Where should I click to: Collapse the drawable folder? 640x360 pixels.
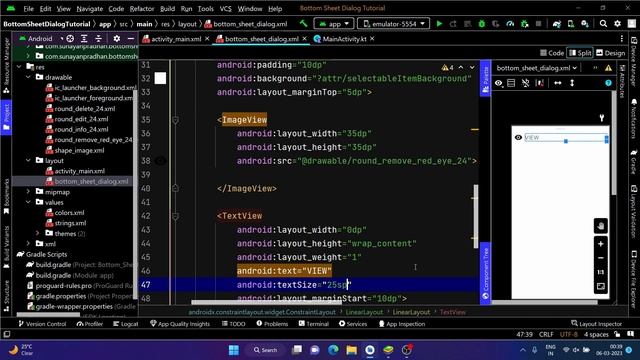click(28, 77)
